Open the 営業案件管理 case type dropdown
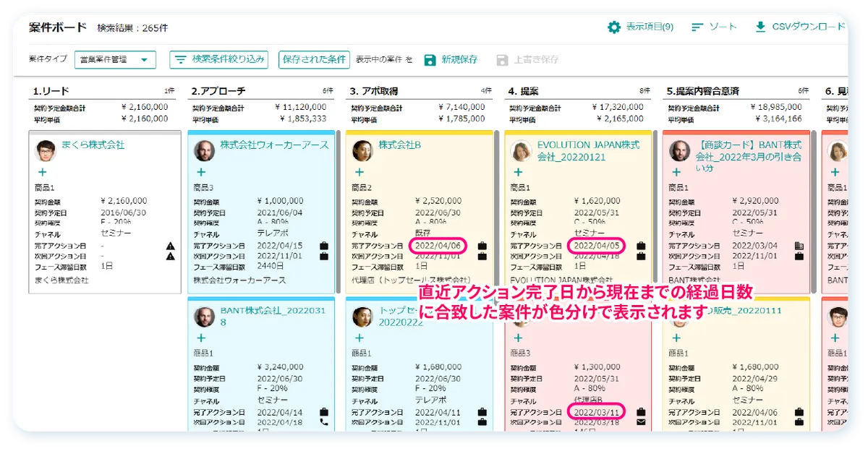868x451 pixels. coord(115,60)
